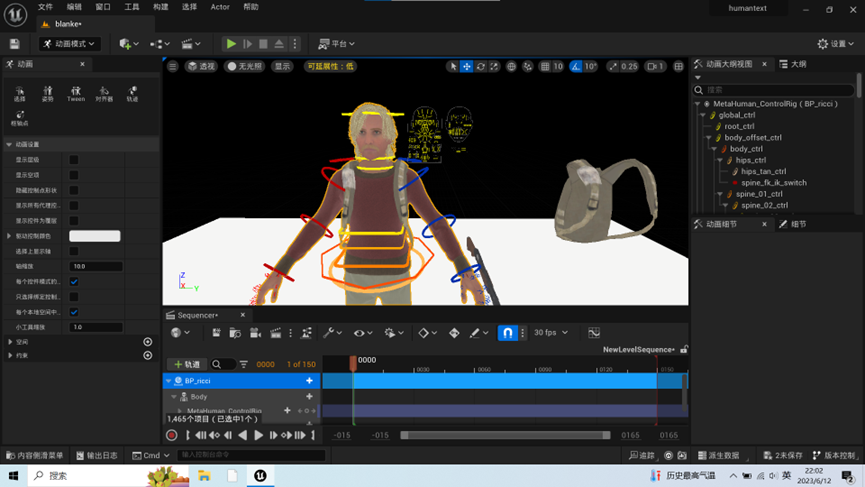Image resolution: width=865 pixels, height=487 pixels.
Task: Select the translate (move) gizmo tool in the viewport
Action: pos(467,67)
